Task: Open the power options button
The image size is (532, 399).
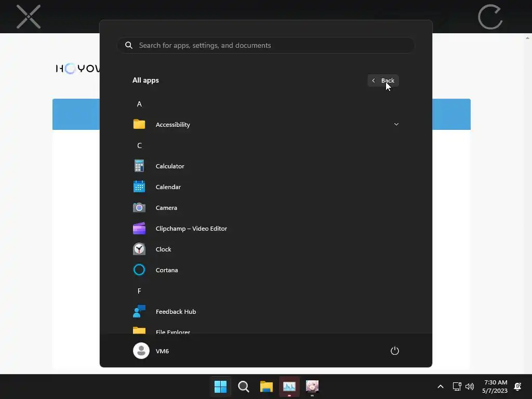Action: click(x=395, y=351)
